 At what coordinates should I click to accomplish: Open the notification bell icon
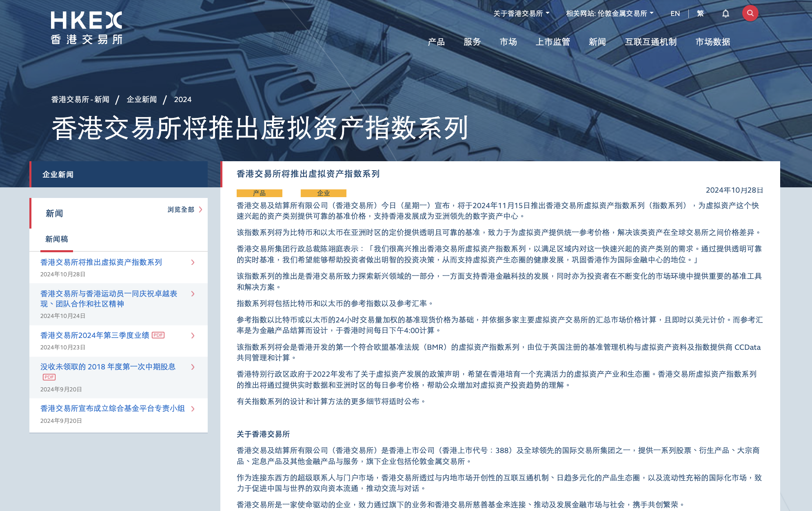725,13
